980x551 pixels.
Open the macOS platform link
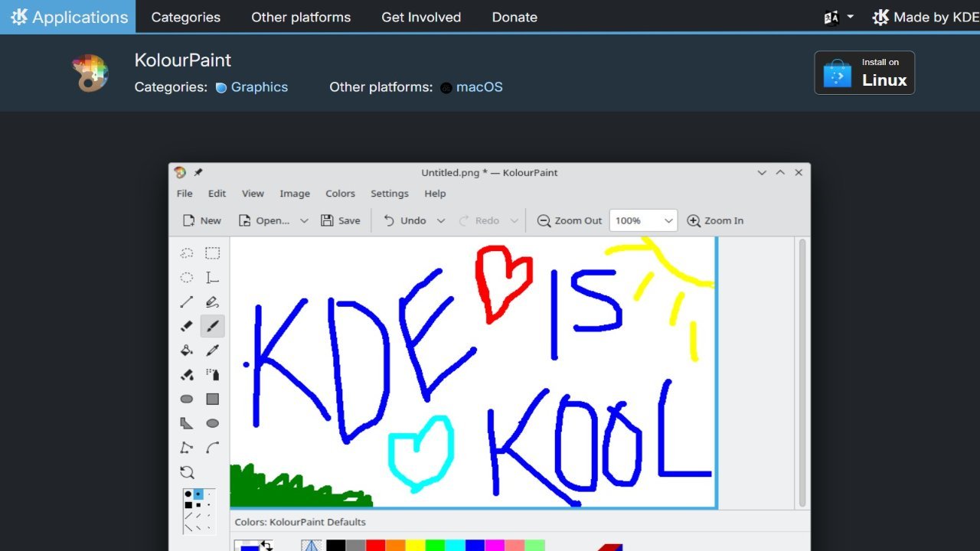pos(472,87)
